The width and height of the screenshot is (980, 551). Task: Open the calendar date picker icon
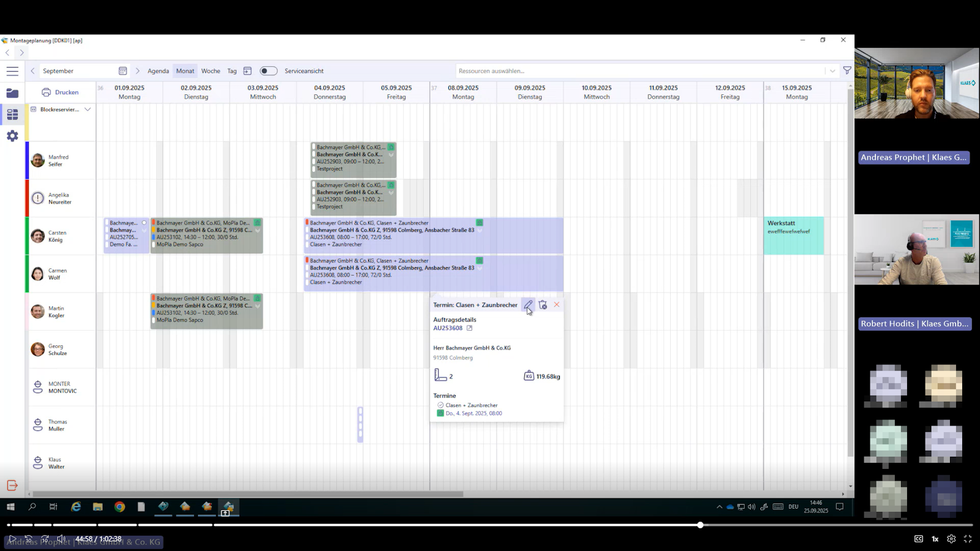[123, 71]
